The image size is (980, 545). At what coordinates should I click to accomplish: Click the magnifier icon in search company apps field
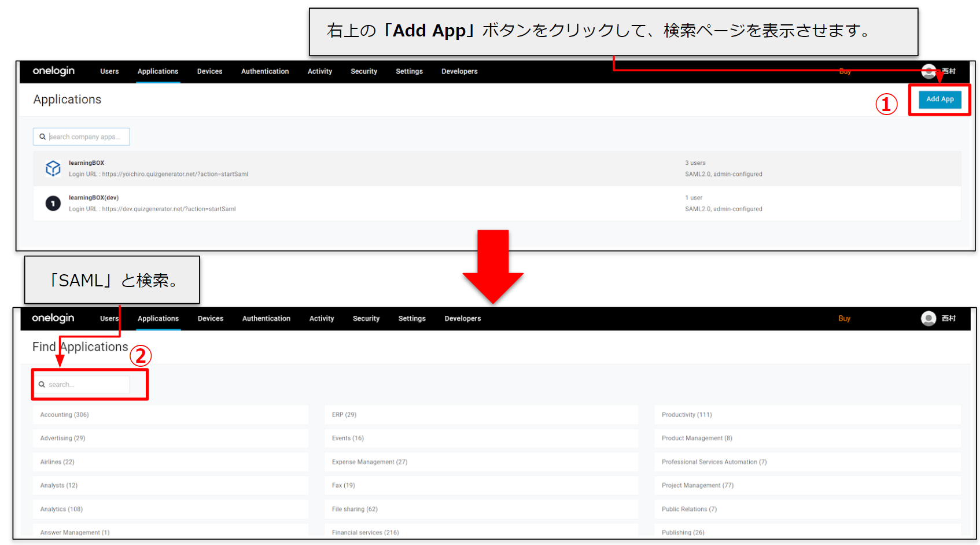(x=42, y=137)
